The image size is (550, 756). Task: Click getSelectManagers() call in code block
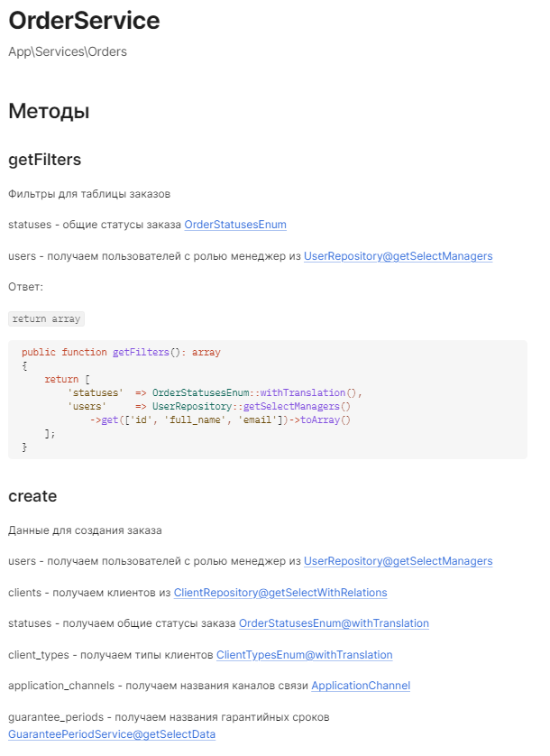297,407
